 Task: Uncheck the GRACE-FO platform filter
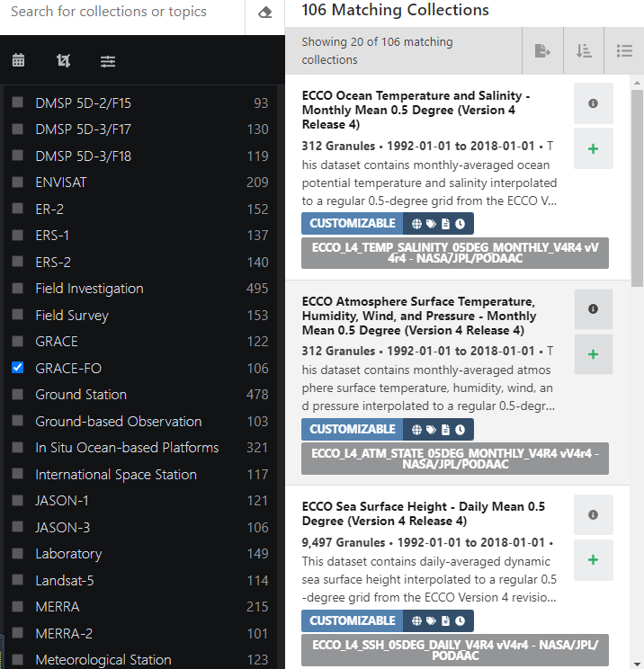[17, 368]
